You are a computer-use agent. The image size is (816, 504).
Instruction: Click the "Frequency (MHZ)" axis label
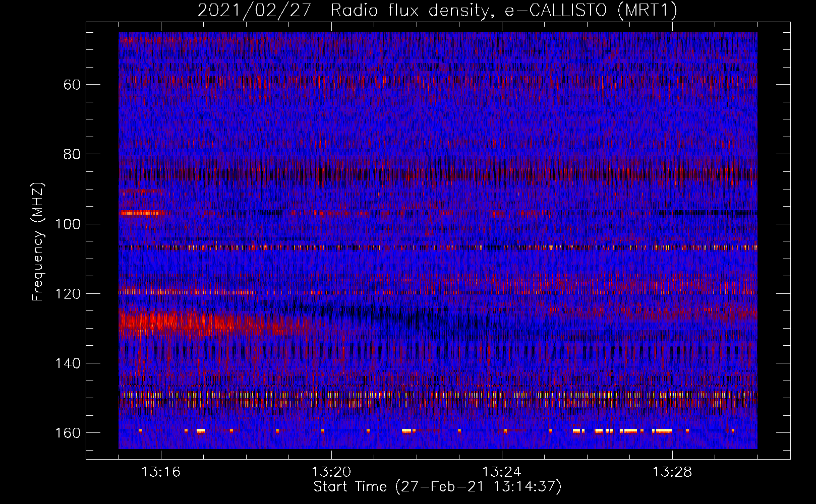[x=38, y=242]
